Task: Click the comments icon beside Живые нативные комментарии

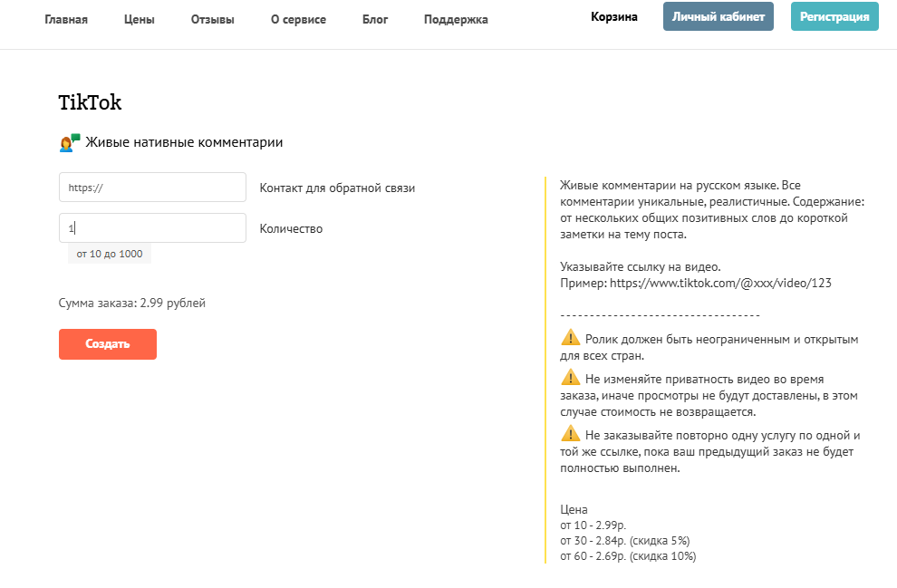Action: pyautogui.click(x=69, y=142)
